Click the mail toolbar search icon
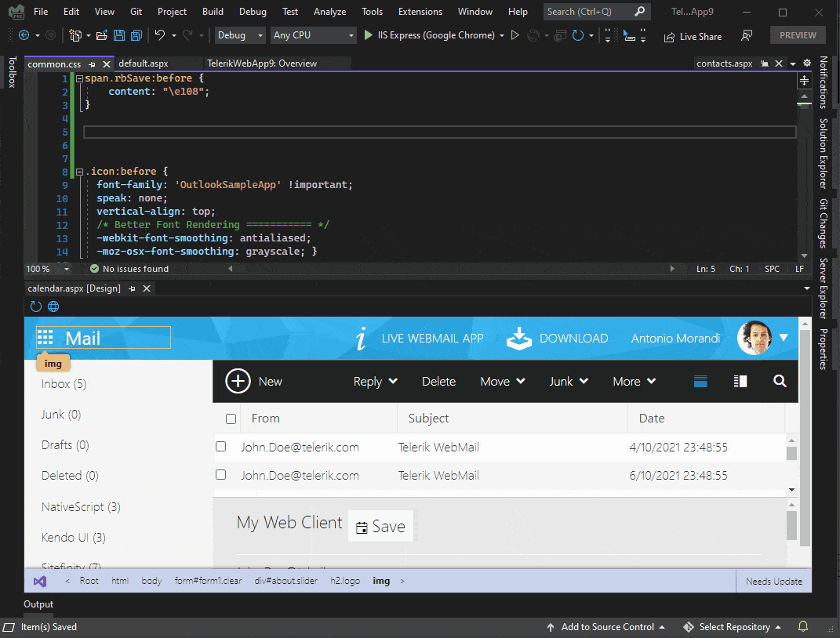 [780, 381]
